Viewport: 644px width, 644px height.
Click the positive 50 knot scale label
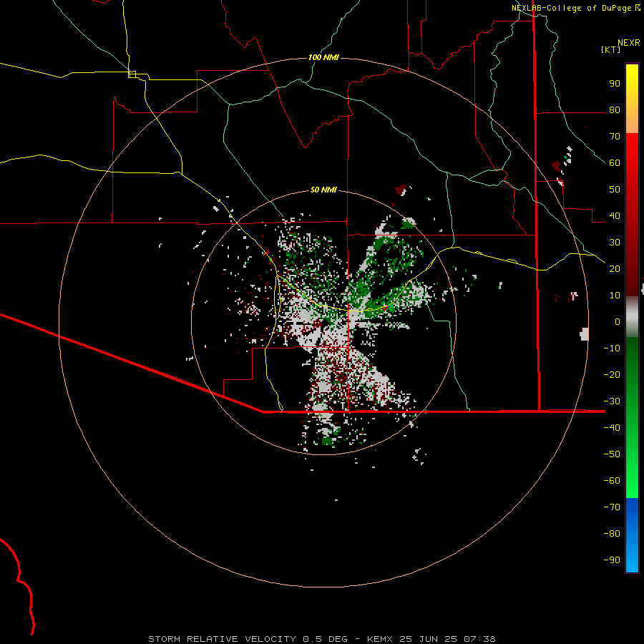point(615,190)
